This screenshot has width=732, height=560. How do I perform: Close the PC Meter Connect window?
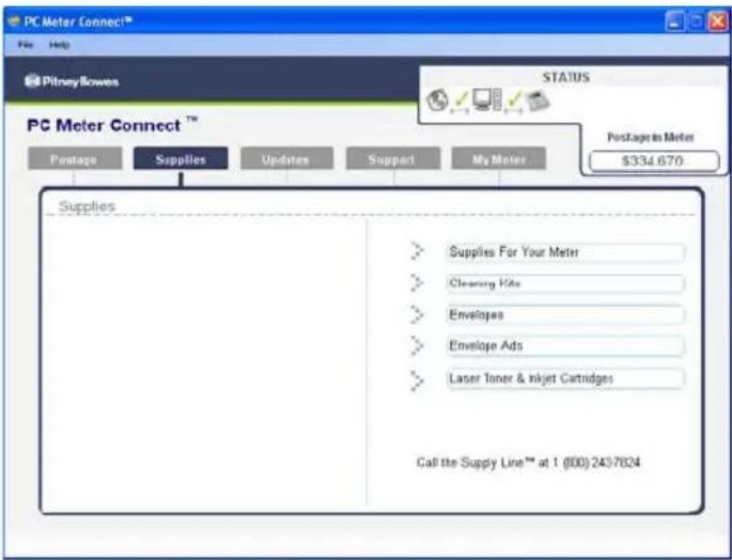pyautogui.click(x=718, y=22)
